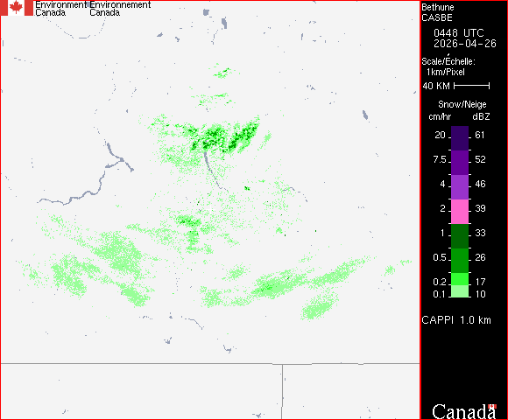508x420 pixels.
Task: Click the Environnement Canada French label
Action: pos(120,9)
